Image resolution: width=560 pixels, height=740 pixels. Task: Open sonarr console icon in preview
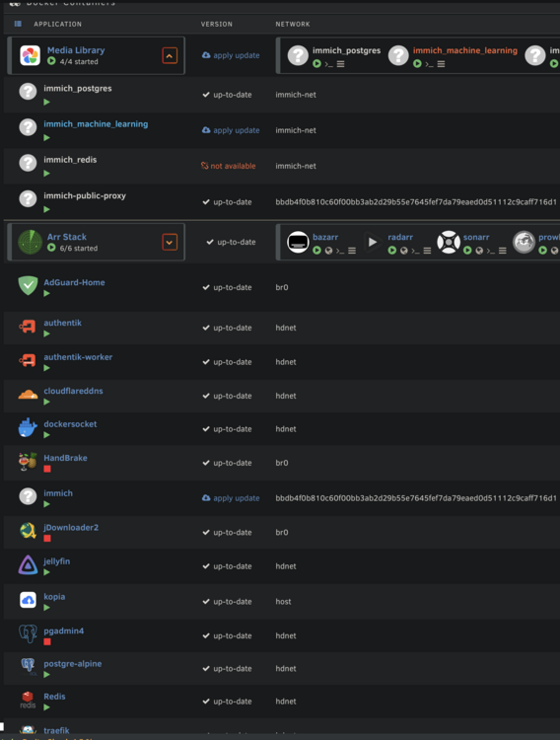pyautogui.click(x=491, y=251)
